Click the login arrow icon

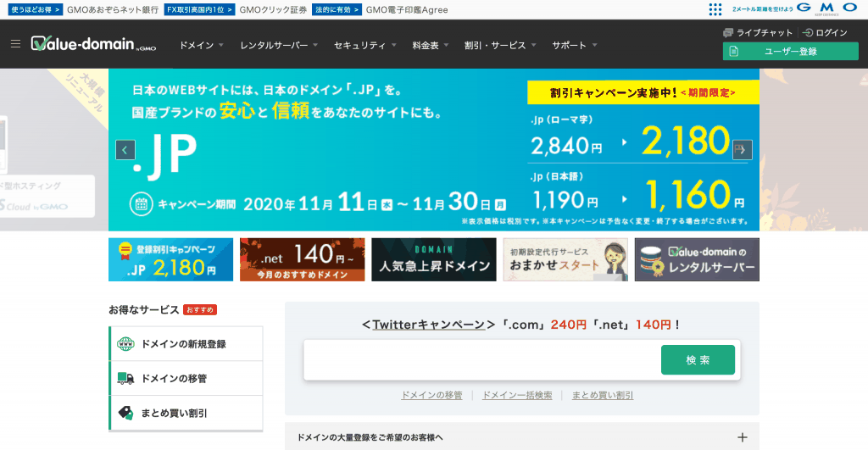click(x=808, y=33)
